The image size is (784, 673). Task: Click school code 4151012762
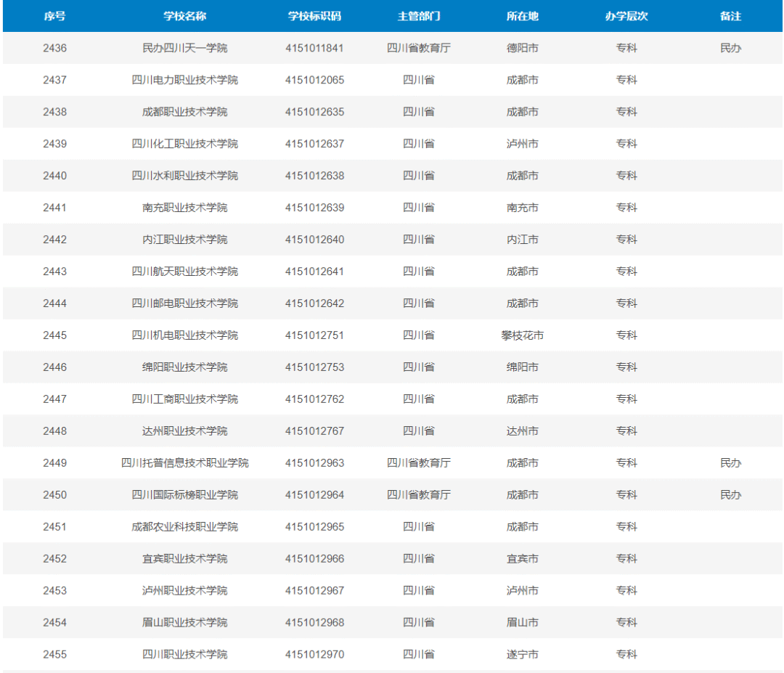pos(314,399)
